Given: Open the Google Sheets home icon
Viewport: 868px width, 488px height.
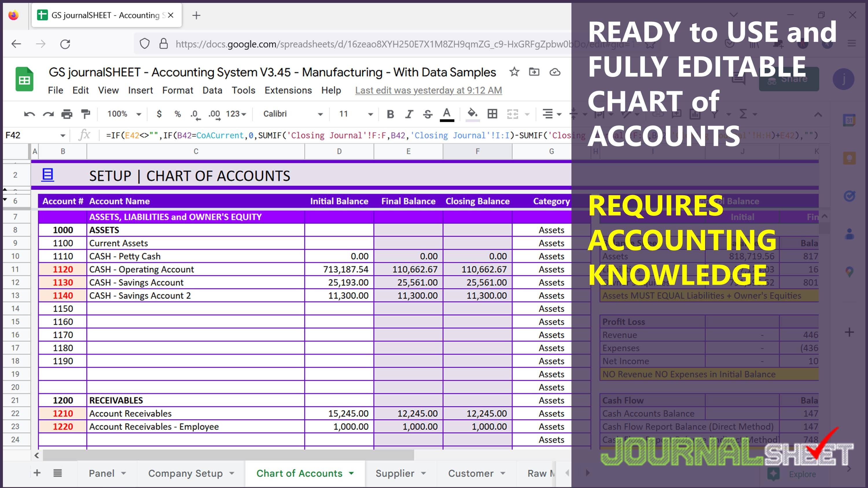Looking at the screenshot, I should point(24,79).
